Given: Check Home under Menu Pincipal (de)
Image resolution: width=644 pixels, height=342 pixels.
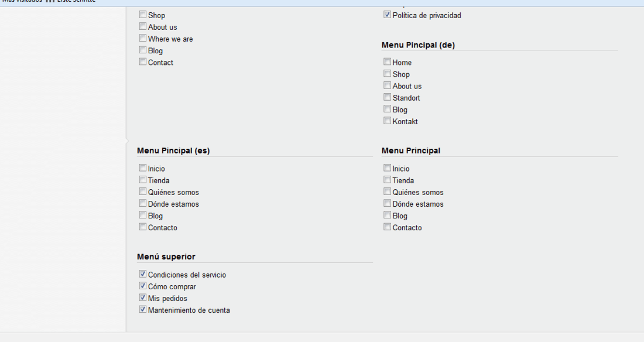Looking at the screenshot, I should pyautogui.click(x=388, y=62).
